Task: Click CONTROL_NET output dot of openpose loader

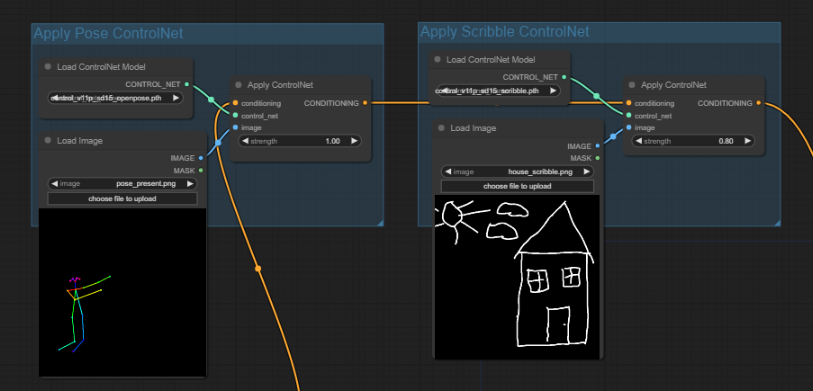Action: pos(187,84)
